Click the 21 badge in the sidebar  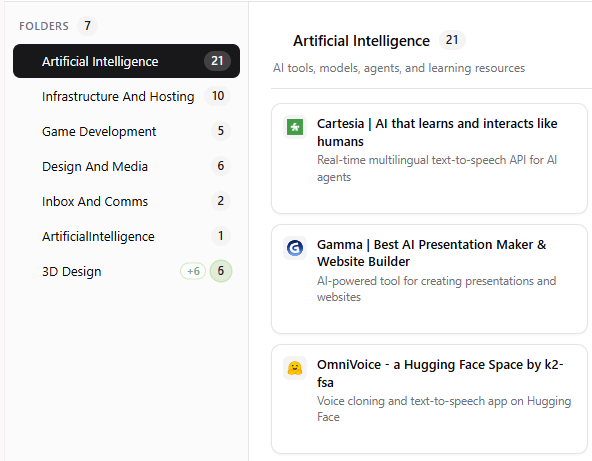click(x=217, y=61)
